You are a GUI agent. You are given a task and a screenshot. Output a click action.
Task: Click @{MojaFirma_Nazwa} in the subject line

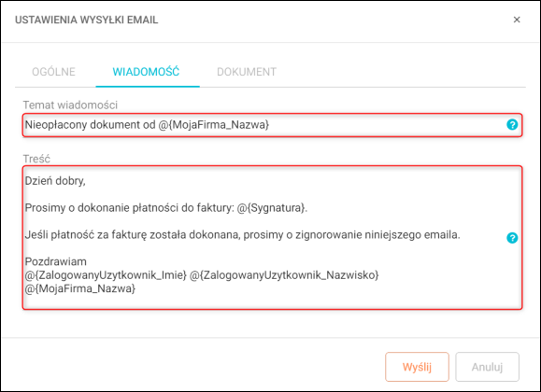click(214, 125)
